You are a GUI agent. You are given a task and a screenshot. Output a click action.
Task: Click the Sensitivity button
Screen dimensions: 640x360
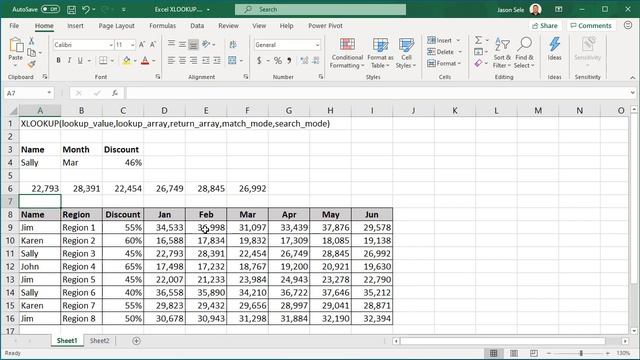588,53
